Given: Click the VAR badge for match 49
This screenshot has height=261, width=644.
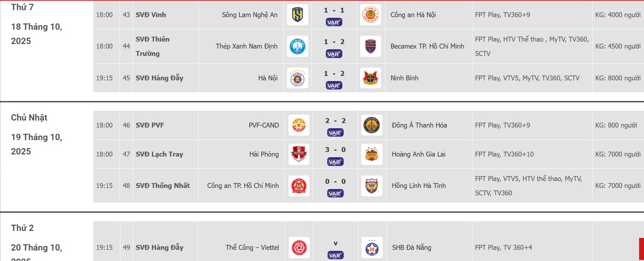Looking at the screenshot, I should click(335, 255).
